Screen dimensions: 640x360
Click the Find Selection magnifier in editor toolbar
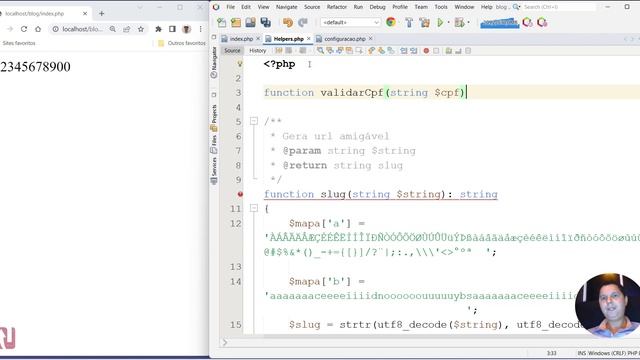click(x=320, y=51)
